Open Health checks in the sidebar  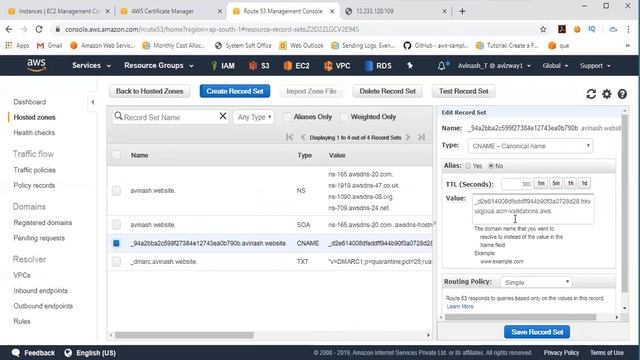(x=34, y=133)
